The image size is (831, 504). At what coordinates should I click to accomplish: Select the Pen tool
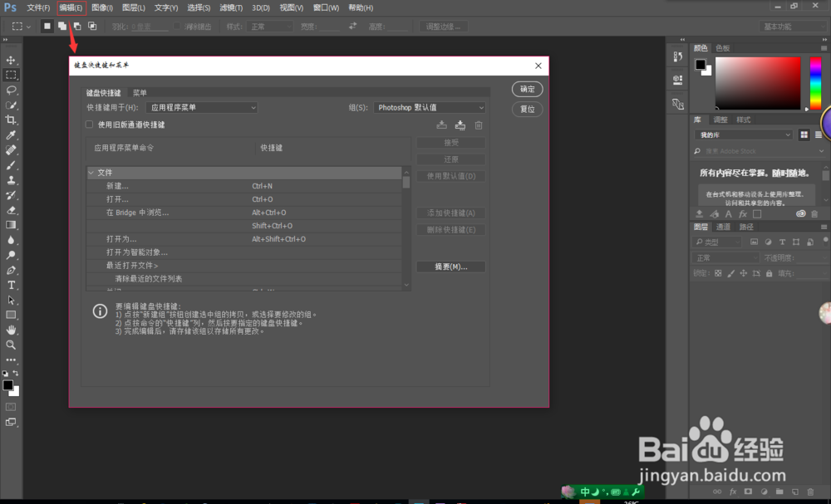pos(11,270)
